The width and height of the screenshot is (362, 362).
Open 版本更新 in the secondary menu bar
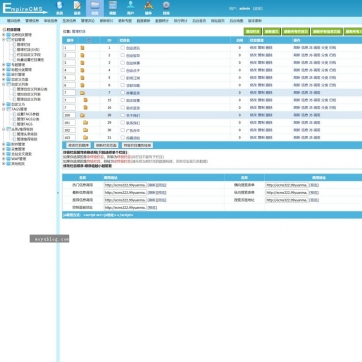point(255,21)
